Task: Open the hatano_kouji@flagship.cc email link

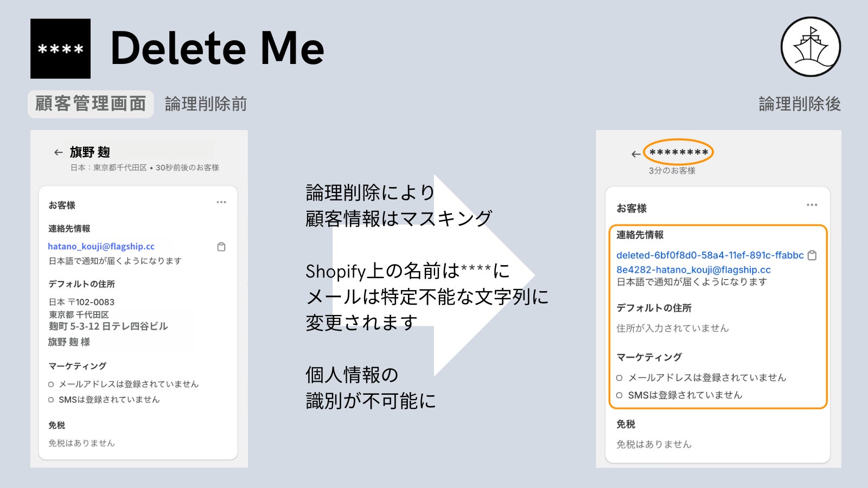Action: pos(101,247)
